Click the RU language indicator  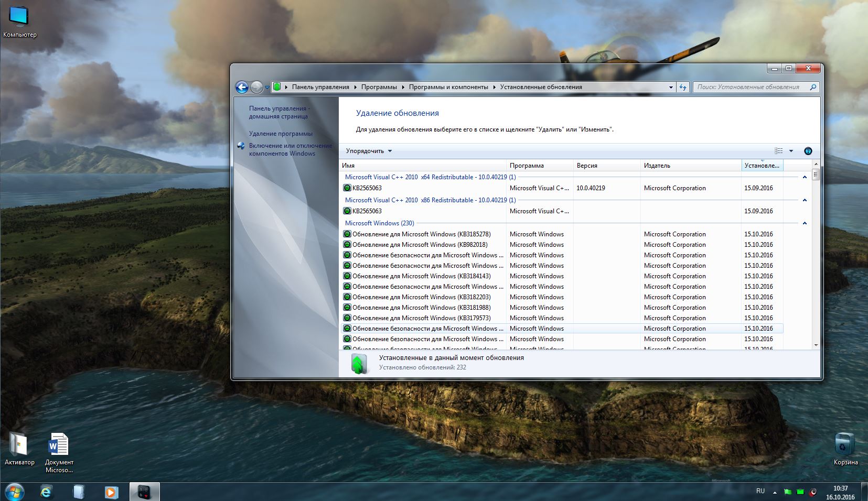coord(760,491)
